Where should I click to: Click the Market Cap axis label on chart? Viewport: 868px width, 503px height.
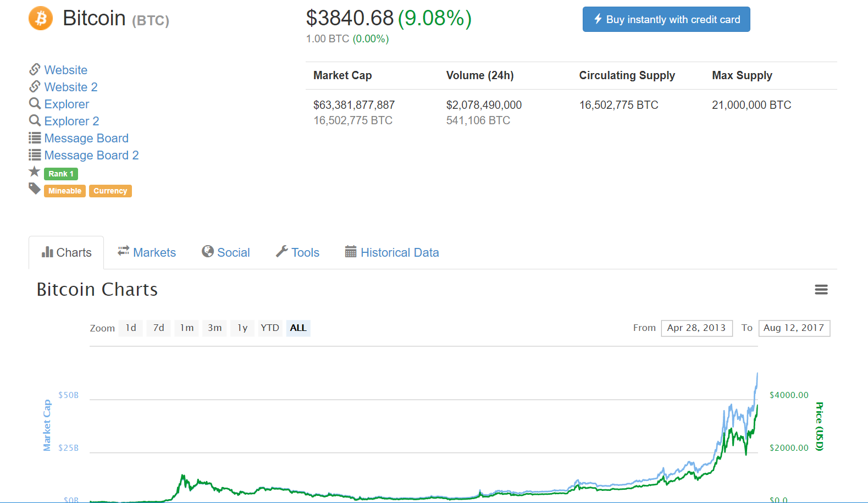(47, 425)
